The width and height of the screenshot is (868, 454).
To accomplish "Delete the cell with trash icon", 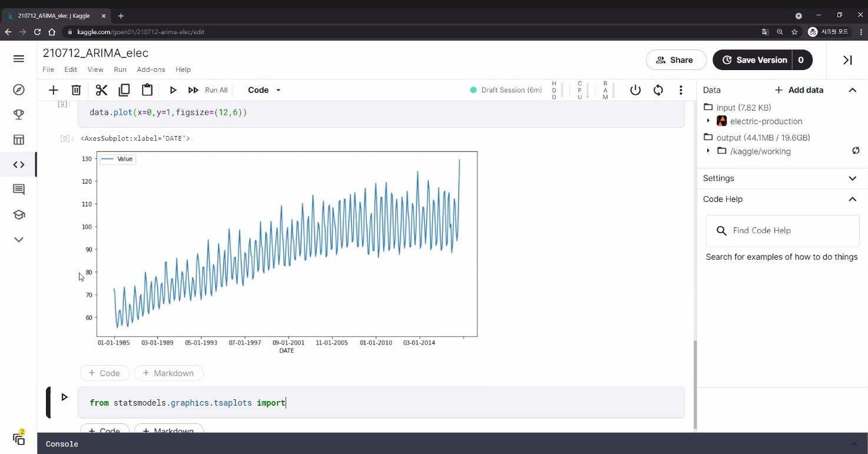I will click(x=76, y=90).
